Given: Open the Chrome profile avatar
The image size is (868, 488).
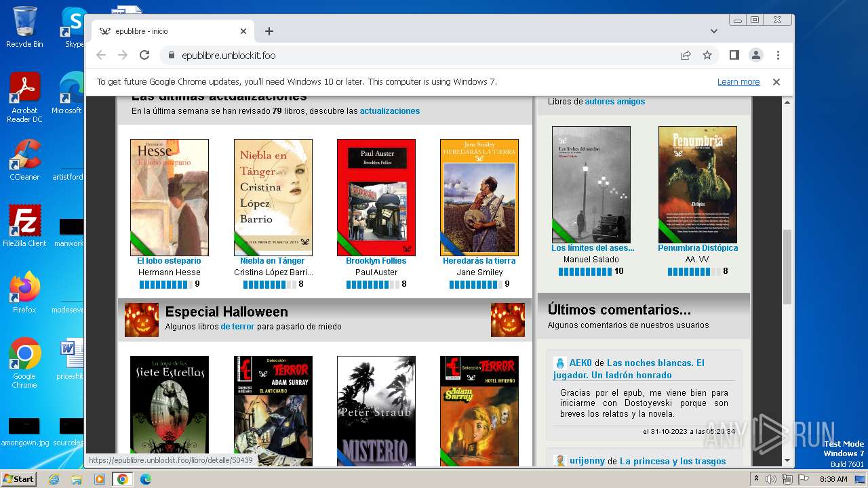Looking at the screenshot, I should [755, 55].
